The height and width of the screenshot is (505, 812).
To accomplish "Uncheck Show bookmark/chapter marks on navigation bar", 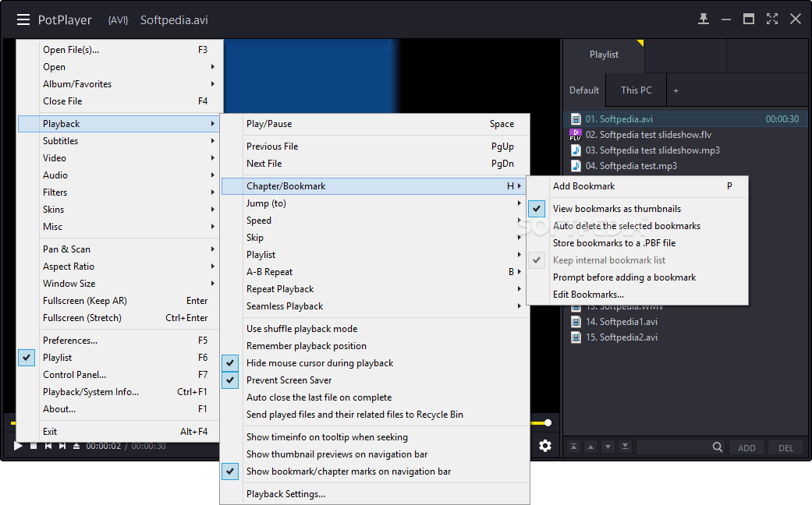I will click(230, 471).
